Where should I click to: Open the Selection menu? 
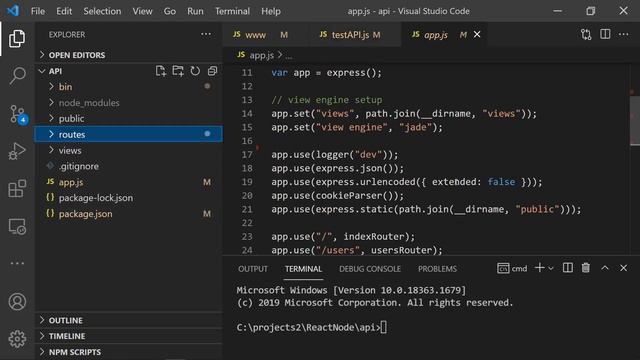102,11
